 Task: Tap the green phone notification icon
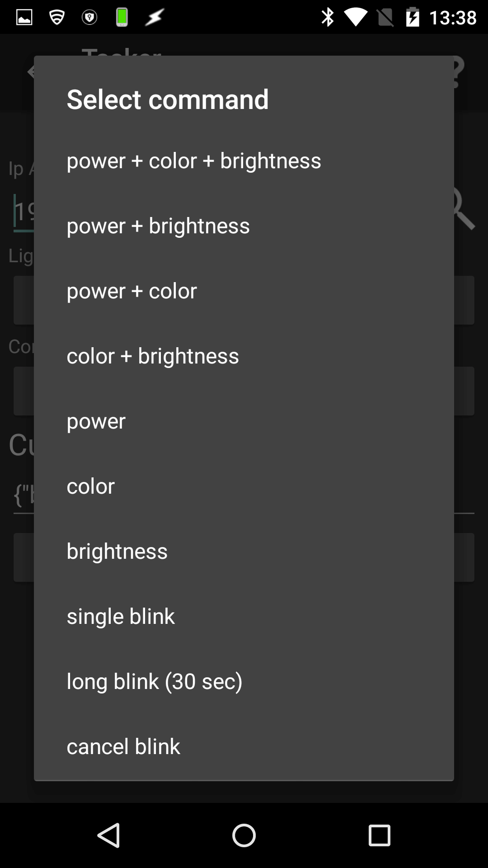(122, 17)
